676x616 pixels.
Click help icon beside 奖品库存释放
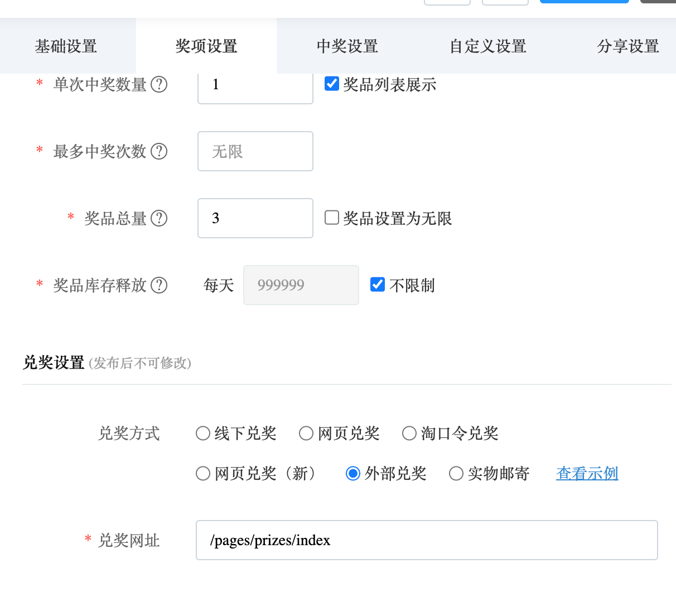click(x=159, y=285)
